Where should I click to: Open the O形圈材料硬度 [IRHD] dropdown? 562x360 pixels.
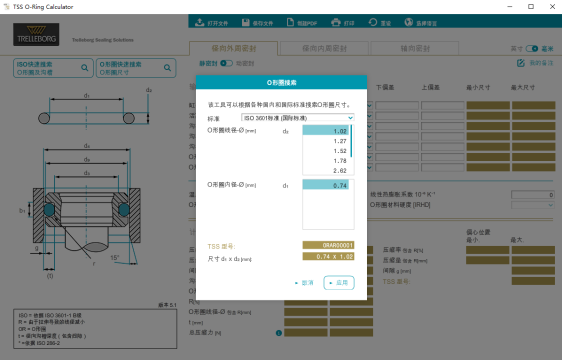coord(533,205)
